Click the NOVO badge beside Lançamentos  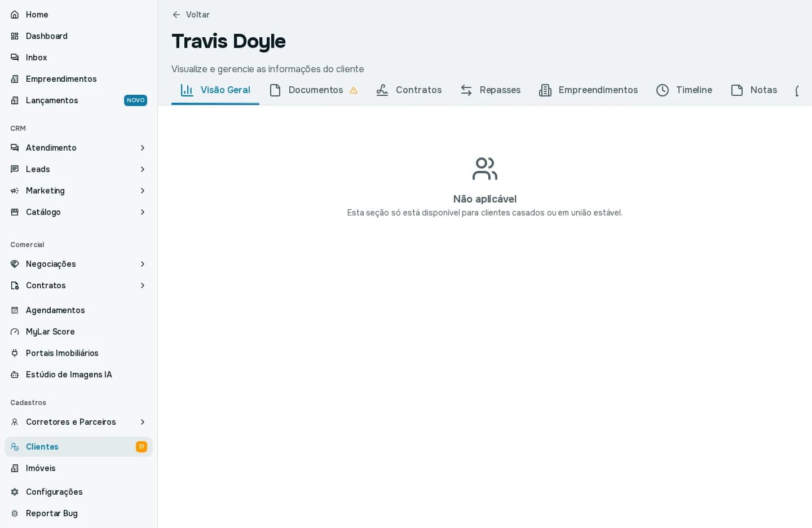tap(135, 100)
